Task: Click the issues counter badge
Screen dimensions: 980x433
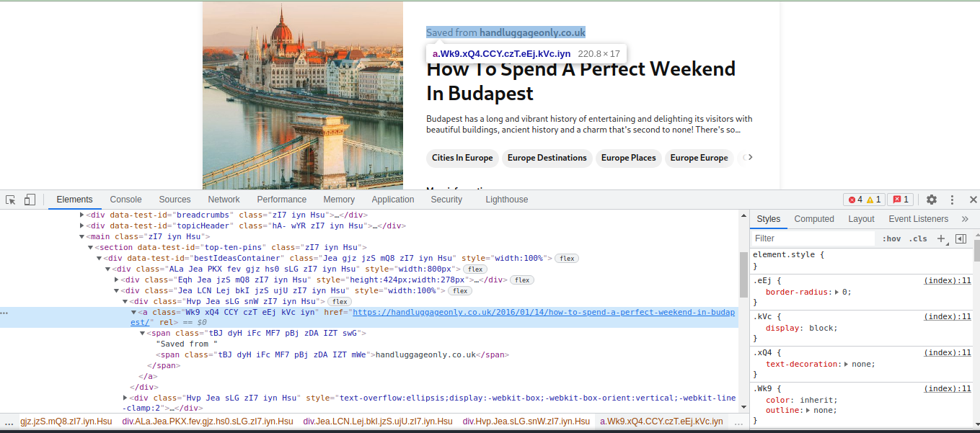Action: pos(901,200)
